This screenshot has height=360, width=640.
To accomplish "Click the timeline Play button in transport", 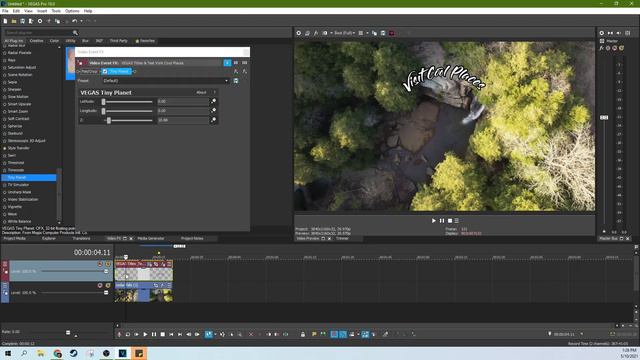I will (145, 334).
